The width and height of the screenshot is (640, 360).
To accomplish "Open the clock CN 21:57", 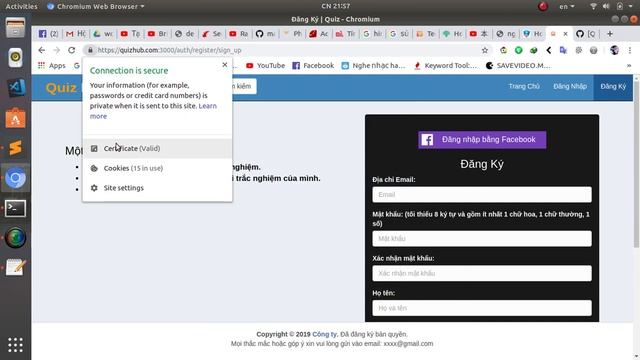I will (336, 6).
